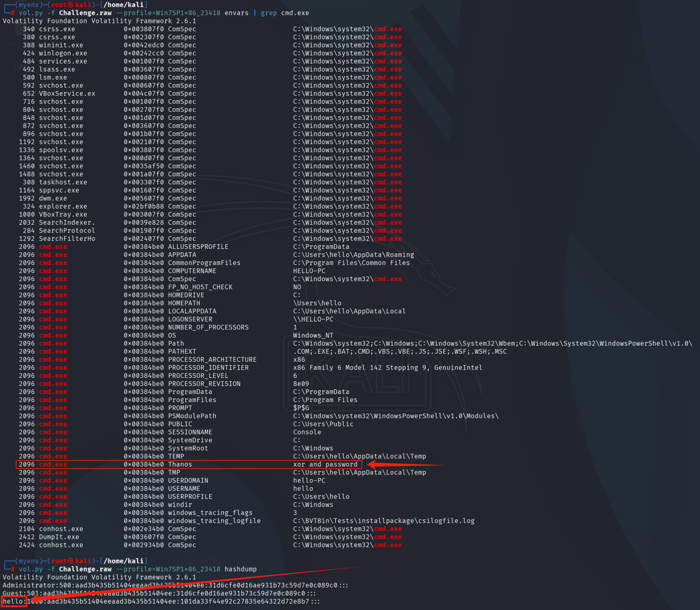Select the "xor and password" value text
The image size is (700, 610).
coord(325,464)
